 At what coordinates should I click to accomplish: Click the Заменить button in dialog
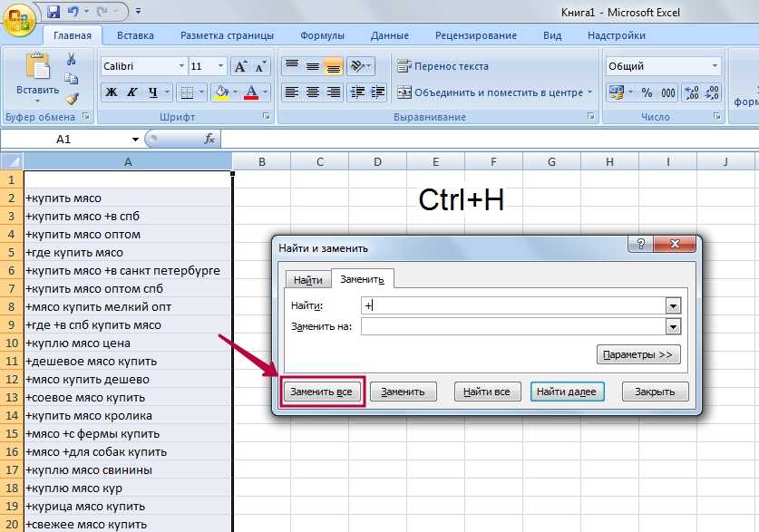[x=403, y=392]
